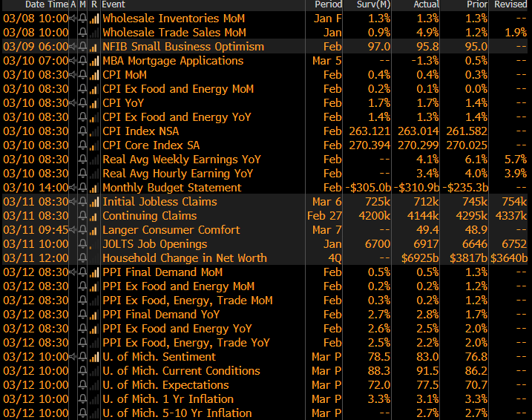The width and height of the screenshot is (532, 420).
Task: Toggle the alert bell for JOLTS Job Openings
Action: (83, 244)
